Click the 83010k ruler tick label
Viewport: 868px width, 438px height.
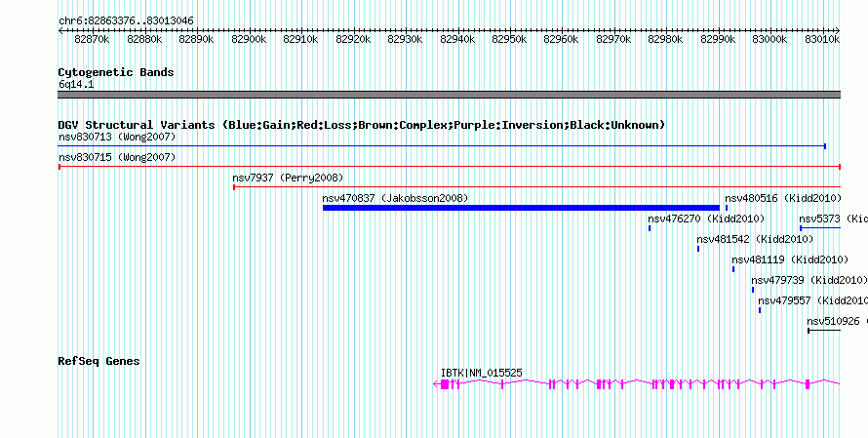click(x=822, y=39)
